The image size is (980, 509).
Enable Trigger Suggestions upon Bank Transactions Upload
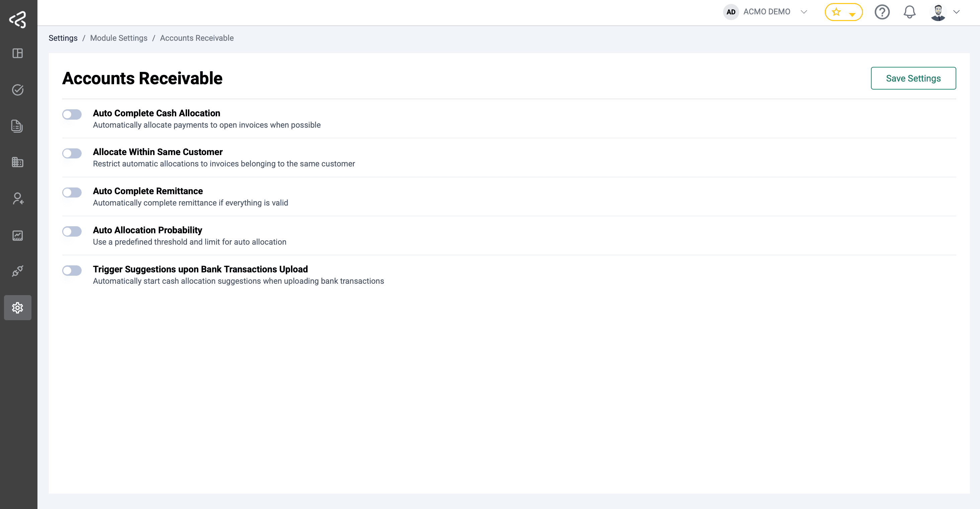pyautogui.click(x=72, y=270)
